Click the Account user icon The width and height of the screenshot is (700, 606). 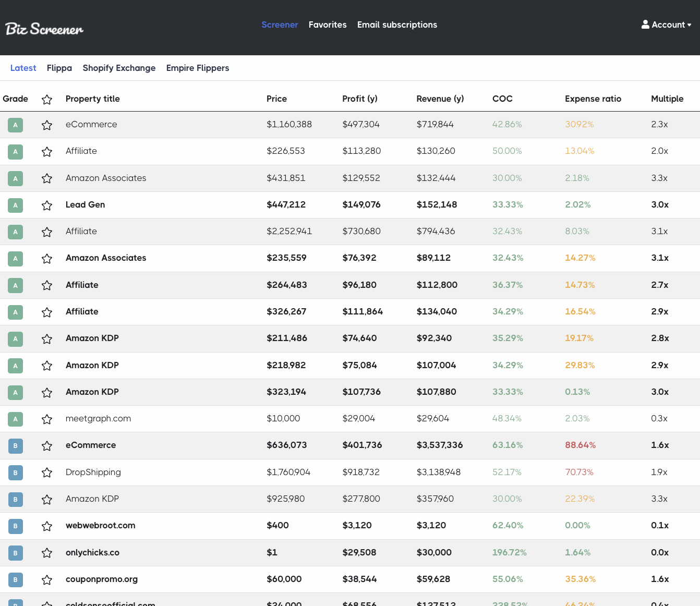tap(645, 25)
